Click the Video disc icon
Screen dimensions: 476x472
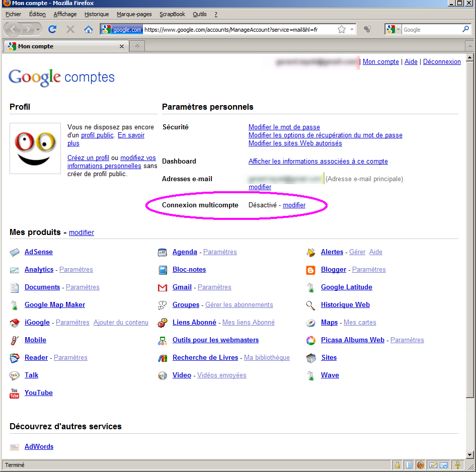(163, 375)
